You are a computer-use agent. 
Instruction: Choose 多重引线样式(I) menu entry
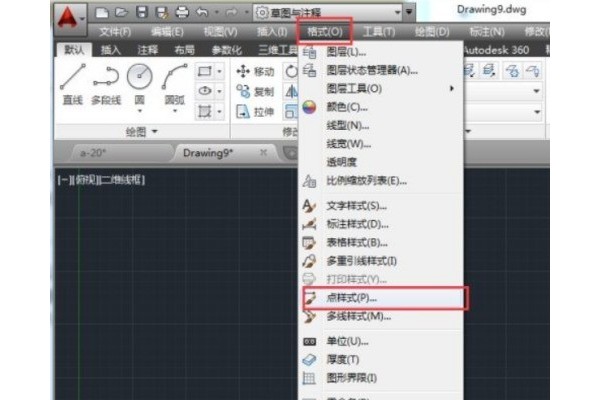(x=381, y=261)
